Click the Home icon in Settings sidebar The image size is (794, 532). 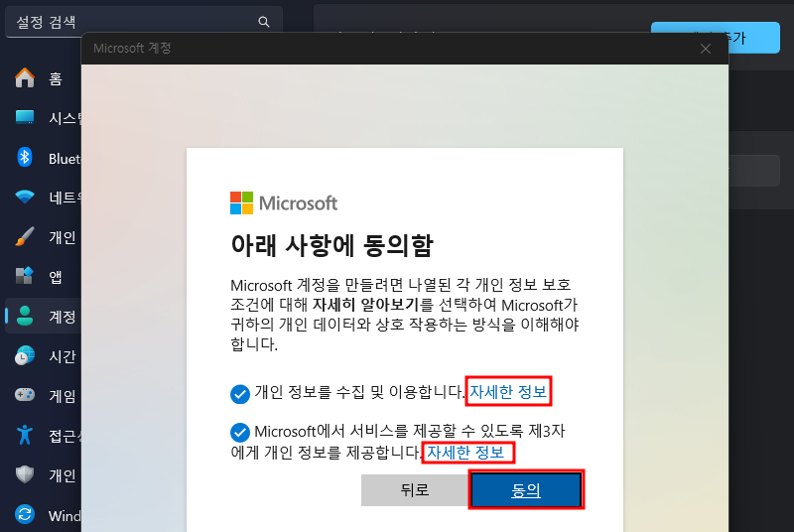[x=24, y=78]
